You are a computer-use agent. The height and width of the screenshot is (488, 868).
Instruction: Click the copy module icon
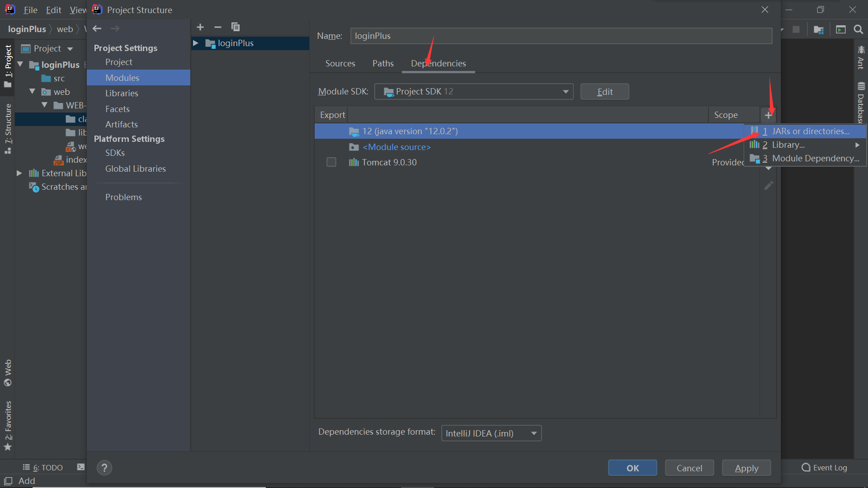[x=235, y=27]
